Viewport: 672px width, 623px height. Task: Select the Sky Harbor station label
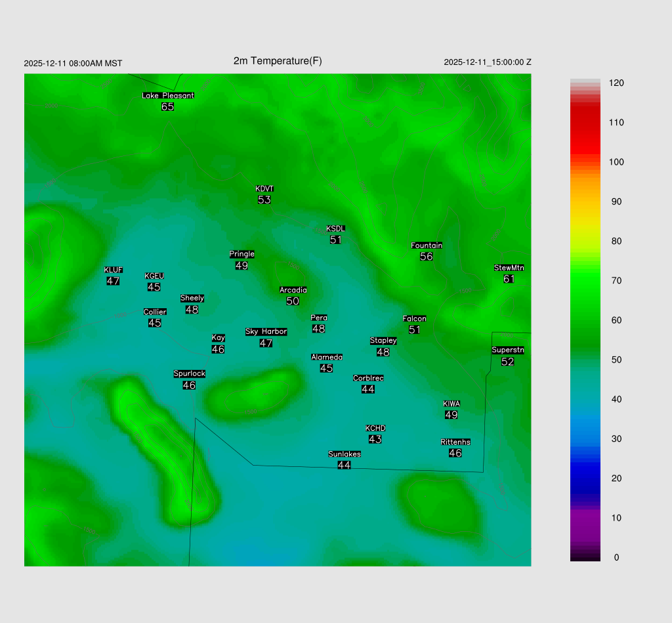pos(266,332)
